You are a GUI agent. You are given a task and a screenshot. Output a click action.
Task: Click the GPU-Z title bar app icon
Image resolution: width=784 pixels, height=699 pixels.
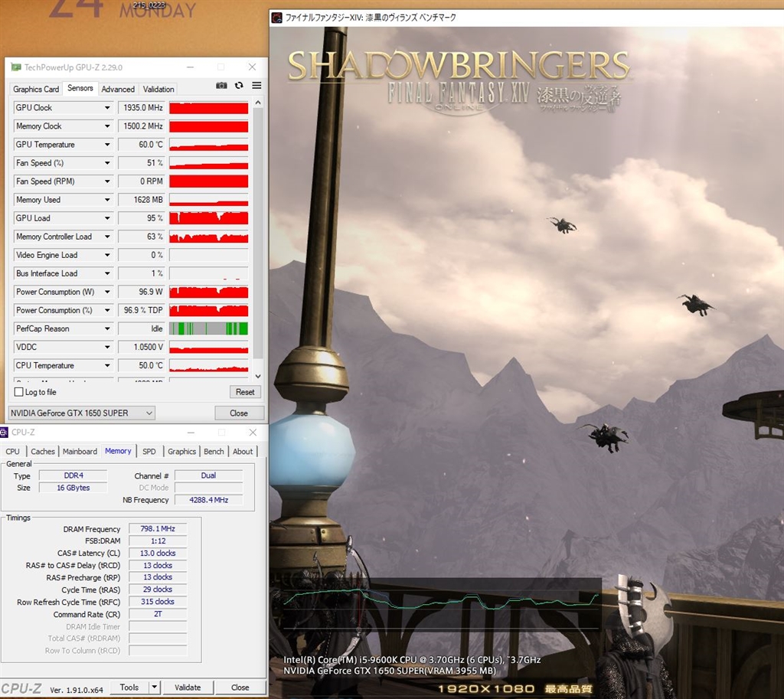pyautogui.click(x=16, y=67)
